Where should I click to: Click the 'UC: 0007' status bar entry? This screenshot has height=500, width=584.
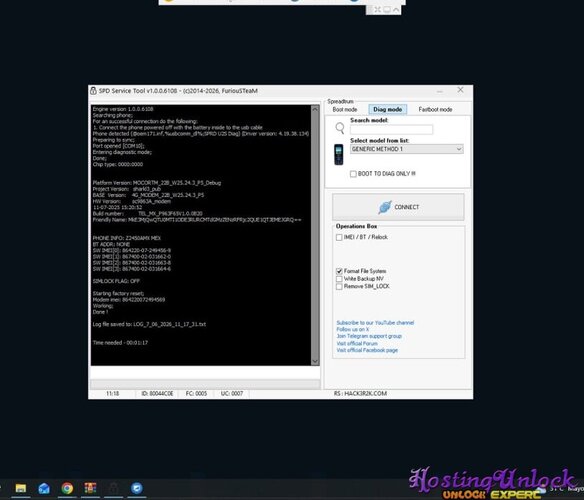pyautogui.click(x=232, y=393)
